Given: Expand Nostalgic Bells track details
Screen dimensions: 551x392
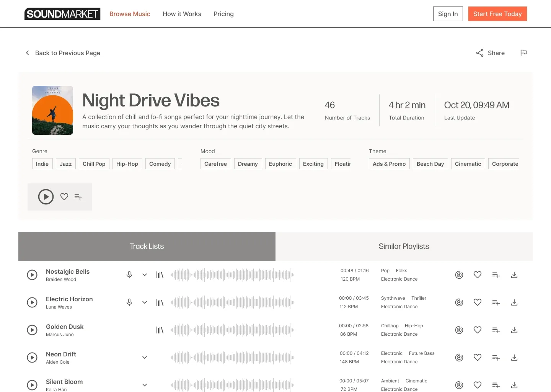Looking at the screenshot, I should tap(145, 275).
